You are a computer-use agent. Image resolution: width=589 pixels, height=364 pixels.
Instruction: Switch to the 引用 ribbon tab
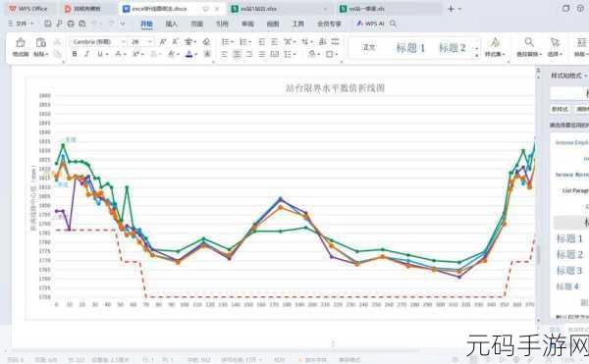[x=222, y=24]
